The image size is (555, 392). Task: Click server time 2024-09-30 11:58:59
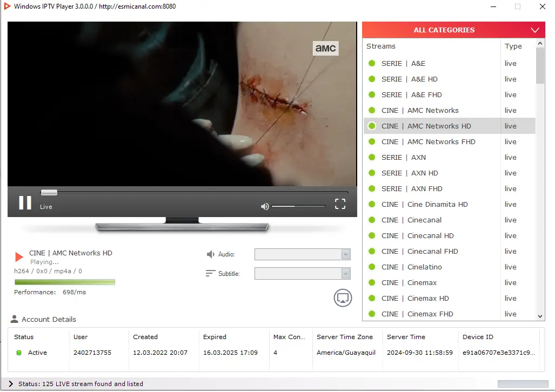(420, 353)
